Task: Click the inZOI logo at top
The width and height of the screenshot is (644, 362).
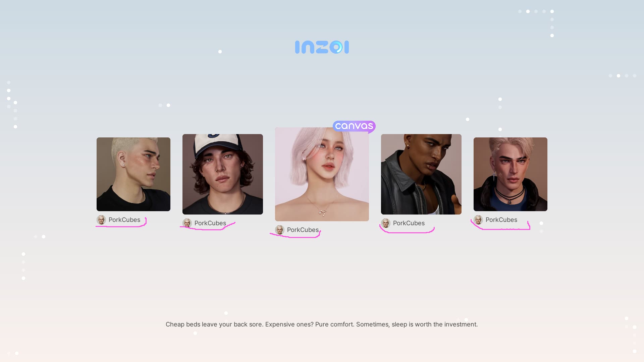Action: [x=322, y=47]
